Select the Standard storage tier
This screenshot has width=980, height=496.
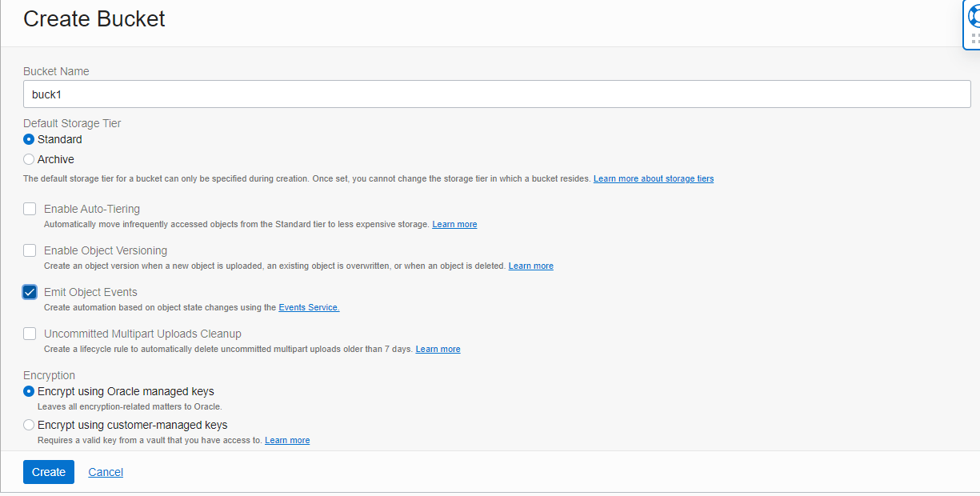pos(28,139)
